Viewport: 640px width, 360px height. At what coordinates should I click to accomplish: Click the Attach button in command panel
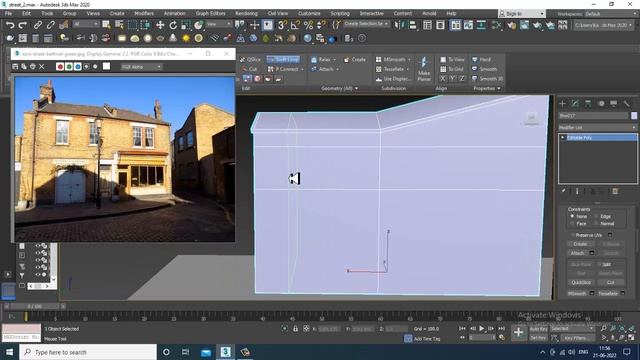coord(578,253)
